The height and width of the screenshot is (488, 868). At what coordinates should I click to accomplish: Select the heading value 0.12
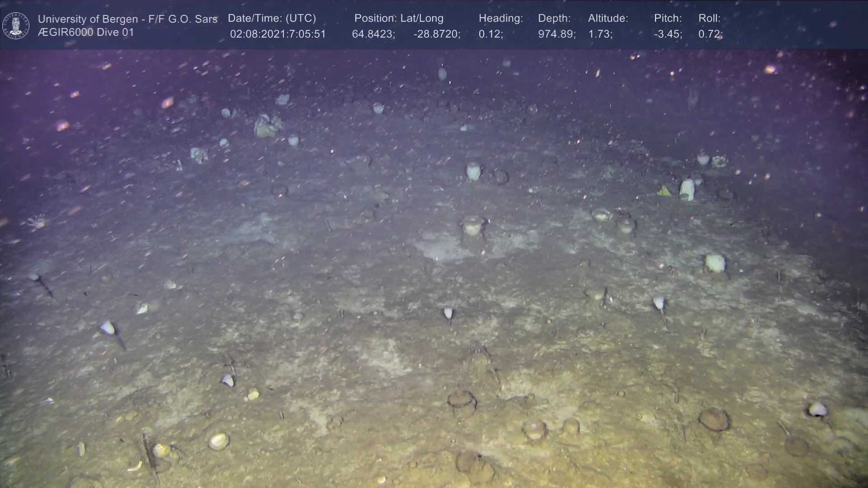point(491,34)
